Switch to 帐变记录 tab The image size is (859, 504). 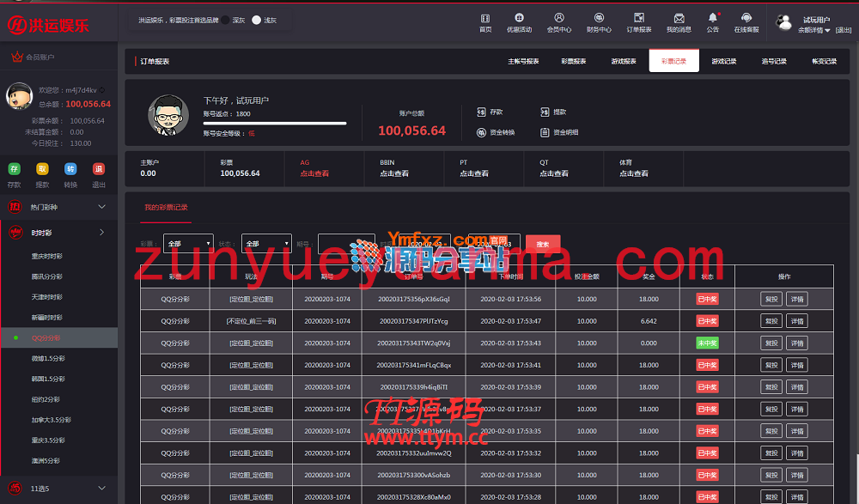click(824, 61)
